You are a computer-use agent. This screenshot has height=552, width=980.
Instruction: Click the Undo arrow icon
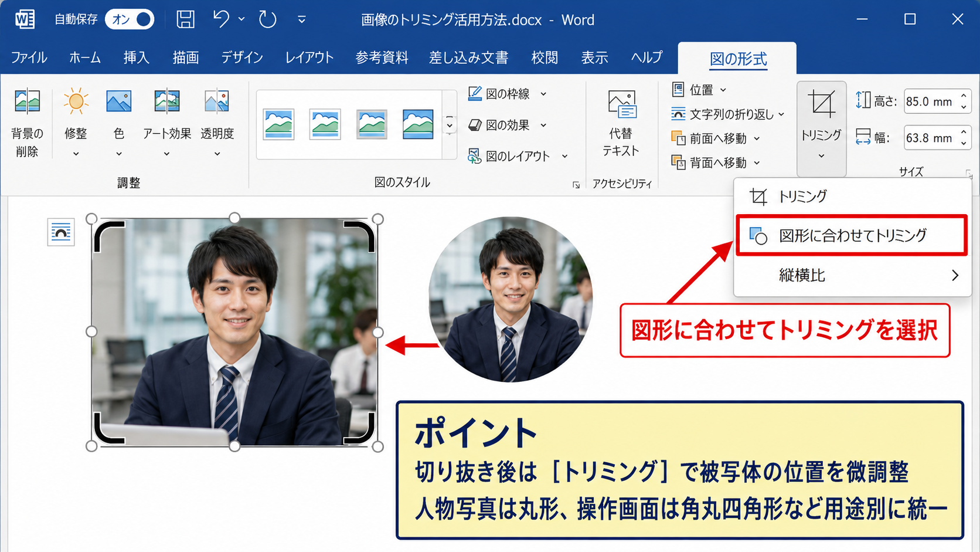222,19
